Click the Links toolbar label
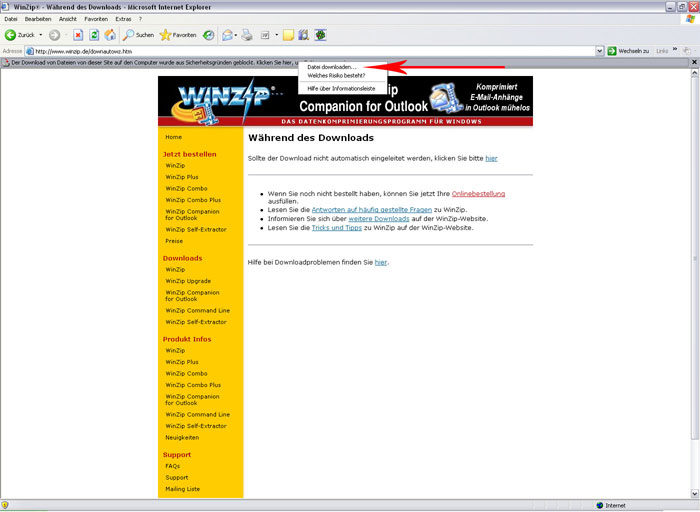This screenshot has width=700, height=512. coord(662,51)
